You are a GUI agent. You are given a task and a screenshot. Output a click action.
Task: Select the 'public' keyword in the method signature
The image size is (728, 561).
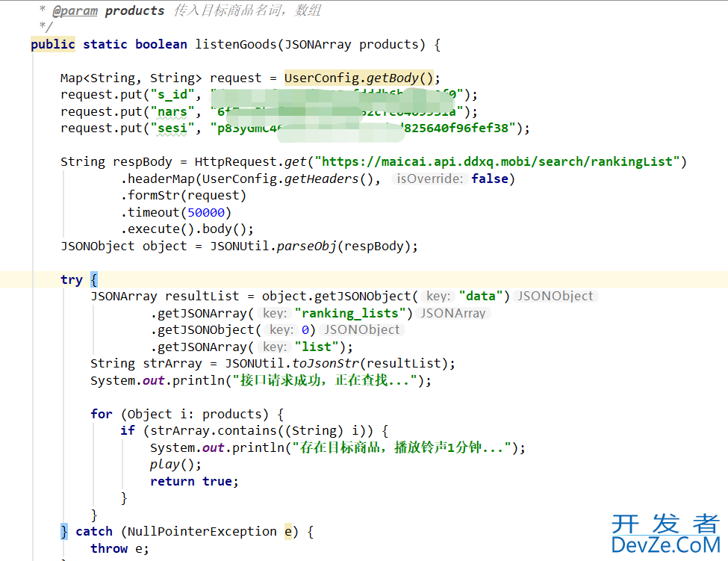(53, 45)
